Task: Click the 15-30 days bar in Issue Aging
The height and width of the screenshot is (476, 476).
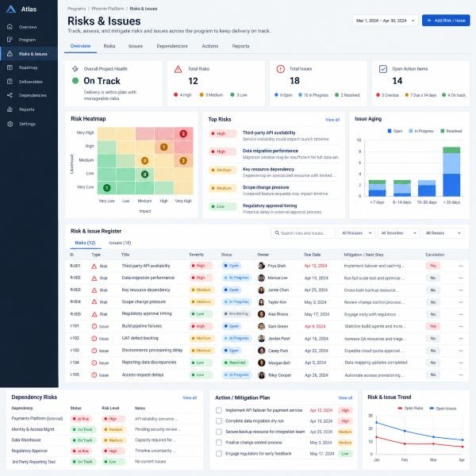Action: (x=427, y=188)
